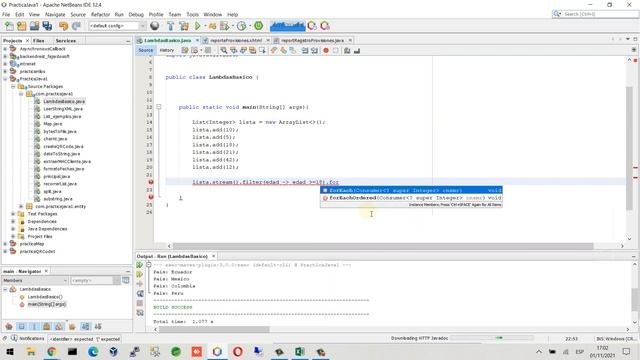Click the New File toolbar icon
This screenshot has height=360, width=640.
pos(9,26)
